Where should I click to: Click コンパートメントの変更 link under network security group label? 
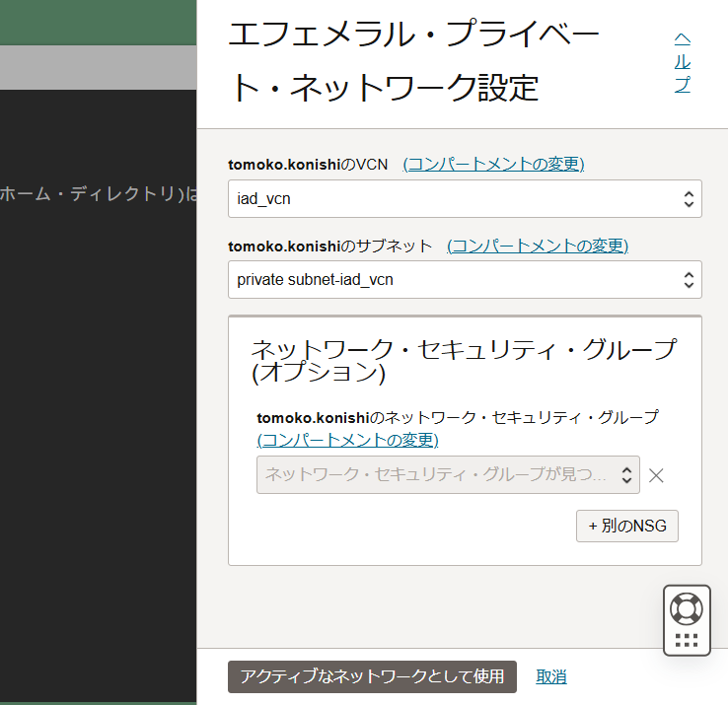pos(348,440)
